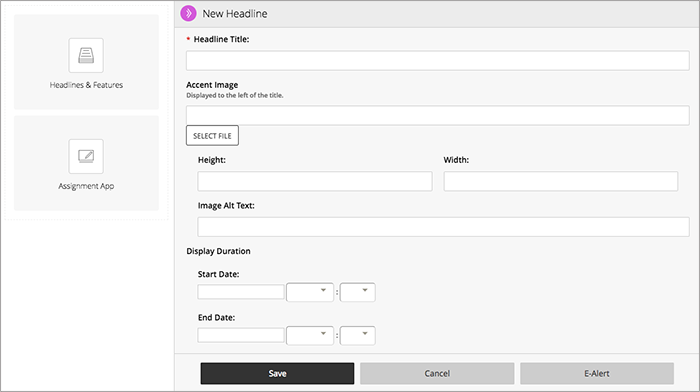Click the SELECT FILE button
Viewport: 700px width, 392px height.
click(x=212, y=136)
